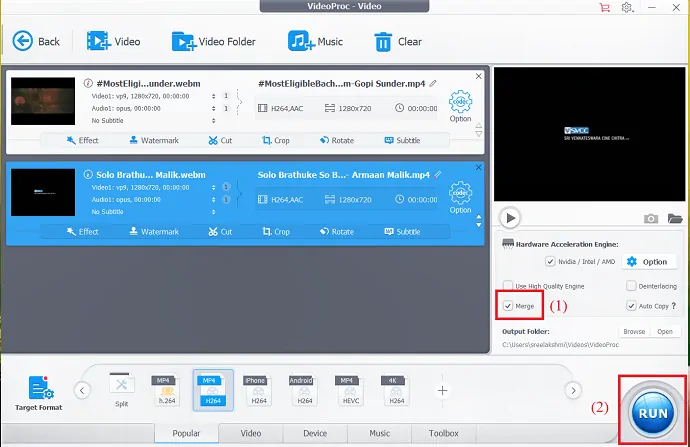690x447 pixels.
Task: Toggle the Deinterlacing checkbox
Action: [x=631, y=286]
